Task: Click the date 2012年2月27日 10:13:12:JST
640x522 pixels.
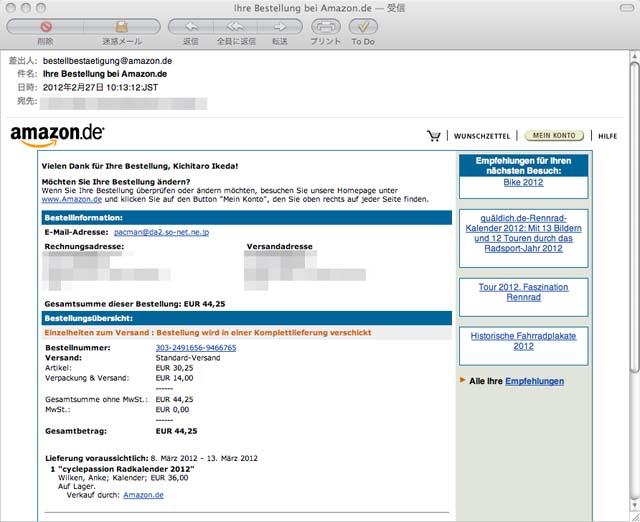Action: [x=100, y=87]
